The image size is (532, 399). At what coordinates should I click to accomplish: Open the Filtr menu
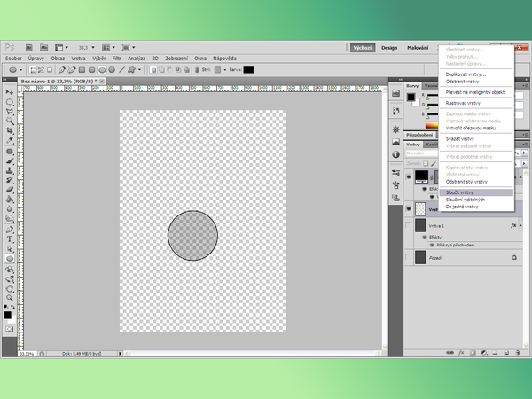tap(116, 58)
